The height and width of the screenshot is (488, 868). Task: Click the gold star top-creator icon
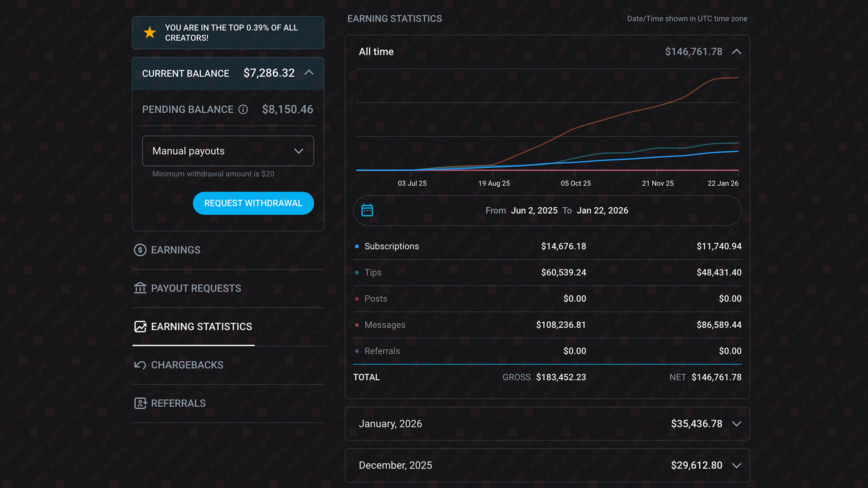tap(150, 33)
